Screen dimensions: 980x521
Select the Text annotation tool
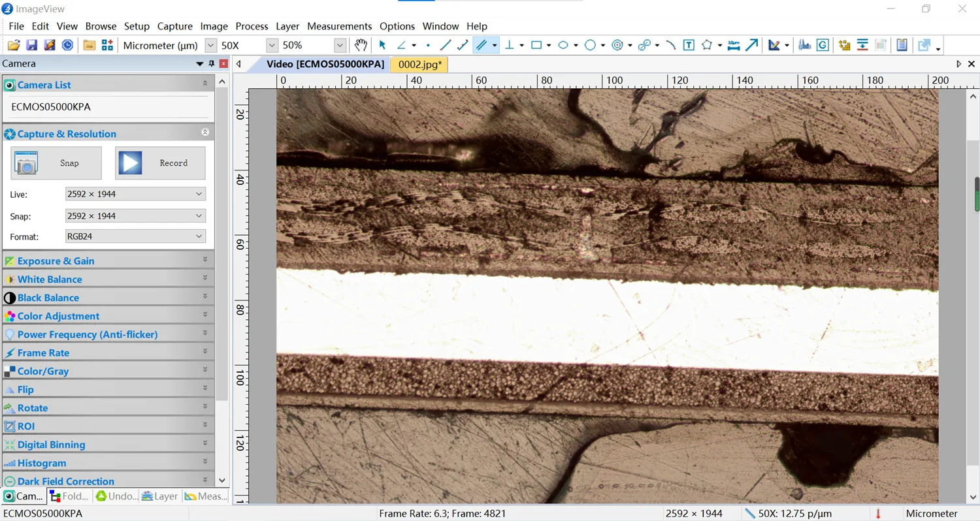point(689,45)
